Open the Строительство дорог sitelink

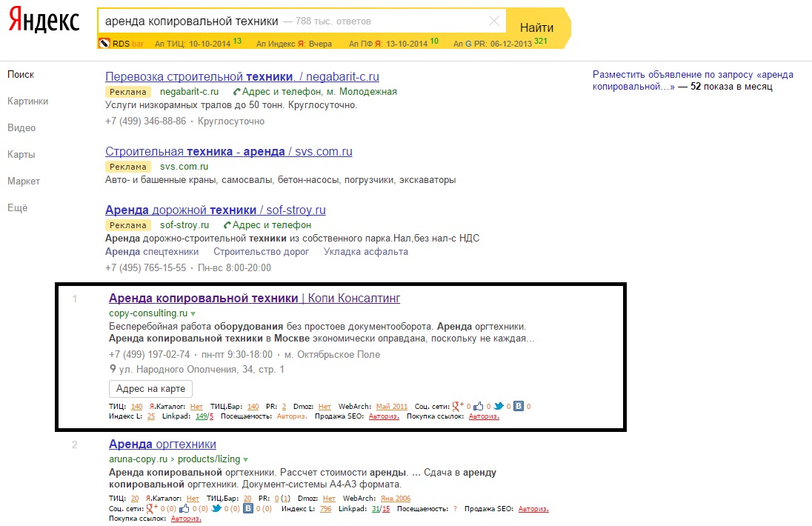(x=261, y=252)
